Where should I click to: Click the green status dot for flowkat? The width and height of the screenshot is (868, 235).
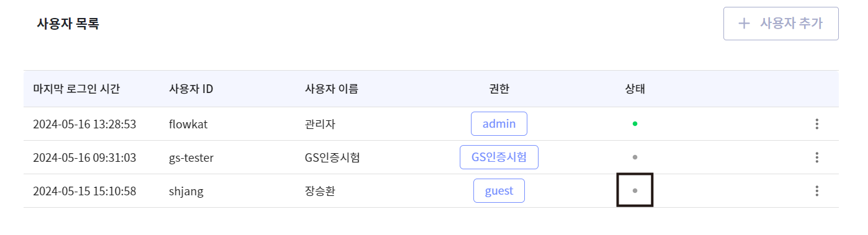point(635,124)
